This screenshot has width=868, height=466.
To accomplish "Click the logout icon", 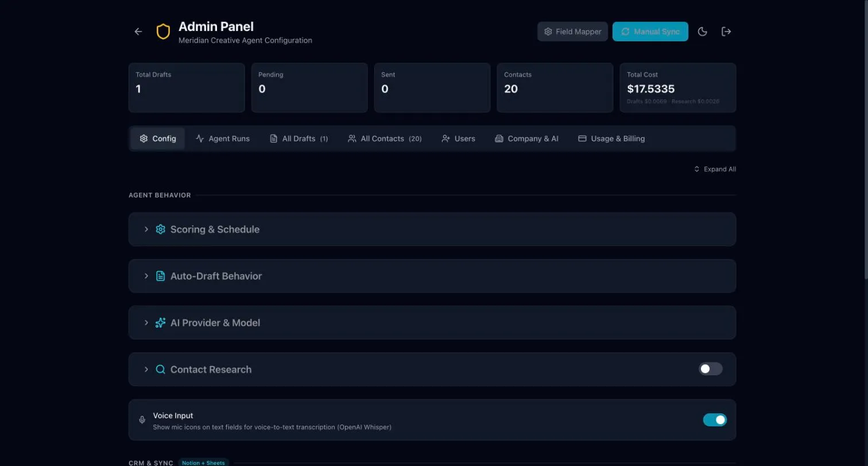I will (726, 32).
